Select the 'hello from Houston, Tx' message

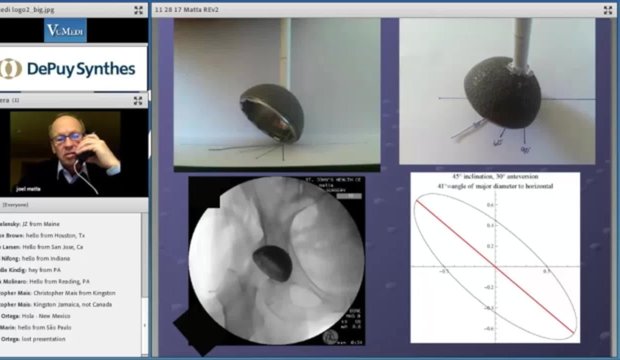point(42,235)
